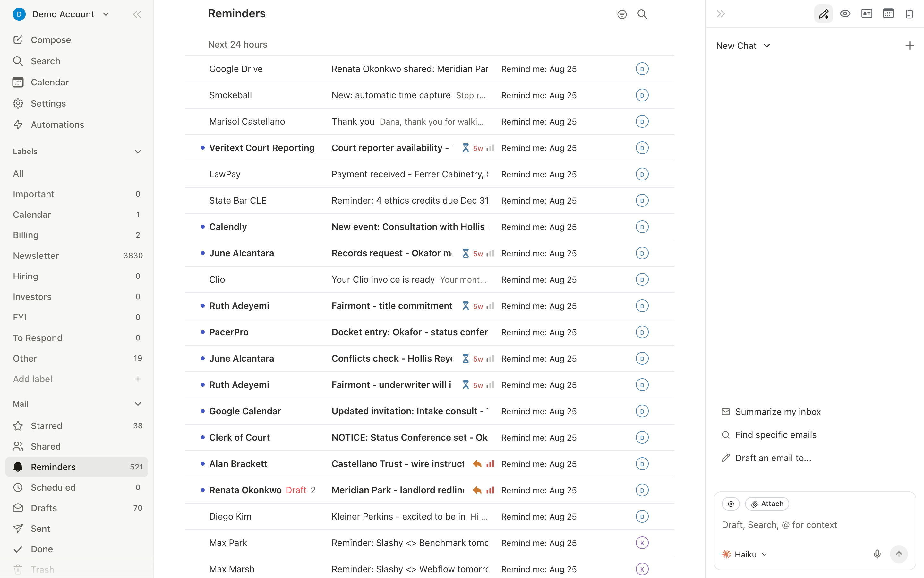Screen dimensions: 924x578
Task: Click reply arrow icon on Alan Brackett row
Action: (x=477, y=464)
